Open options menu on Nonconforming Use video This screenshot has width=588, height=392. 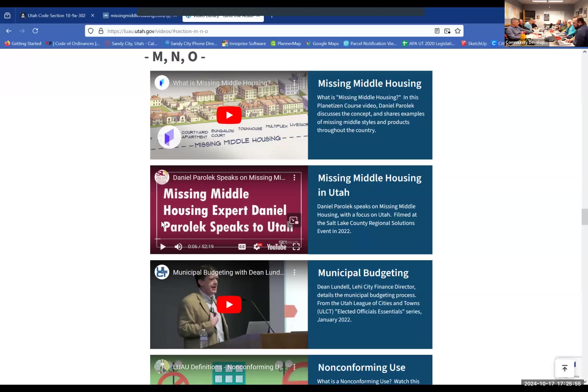pos(294,367)
